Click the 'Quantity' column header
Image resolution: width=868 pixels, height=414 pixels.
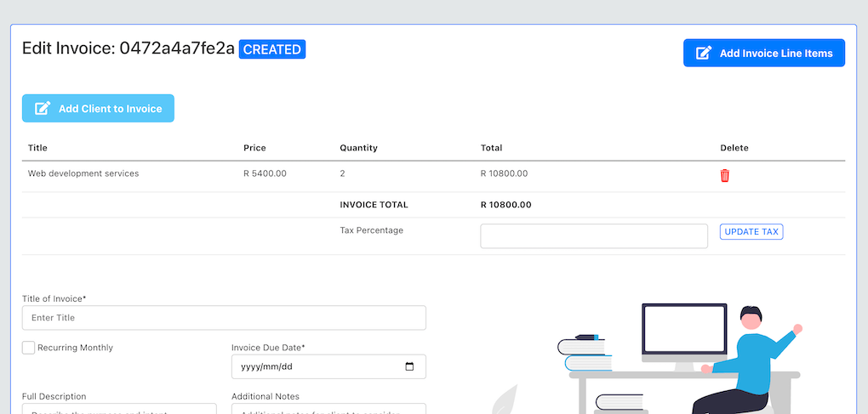click(359, 148)
